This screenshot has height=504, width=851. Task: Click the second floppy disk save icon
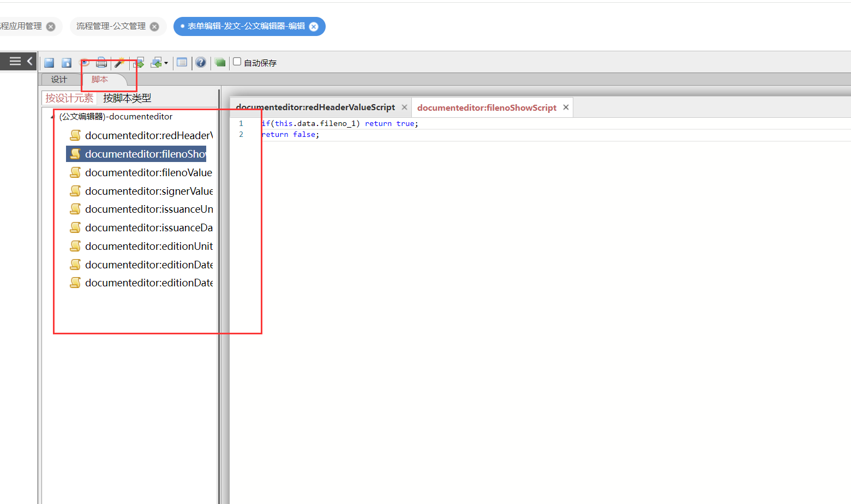67,63
